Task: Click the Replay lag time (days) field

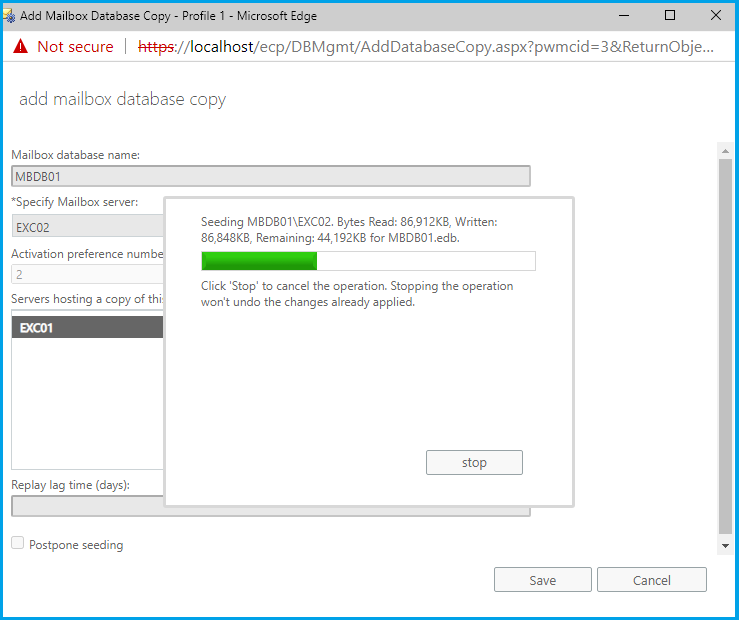Action: (87, 506)
